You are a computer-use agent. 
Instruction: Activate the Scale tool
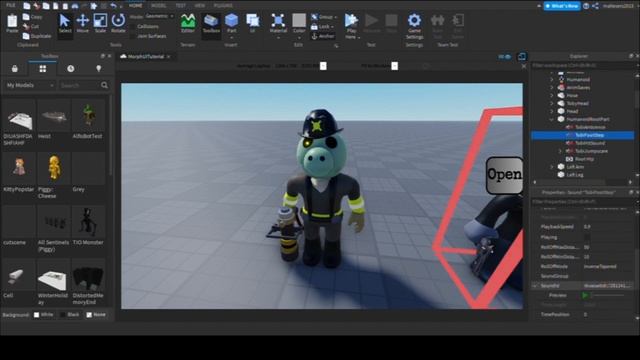(x=100, y=20)
